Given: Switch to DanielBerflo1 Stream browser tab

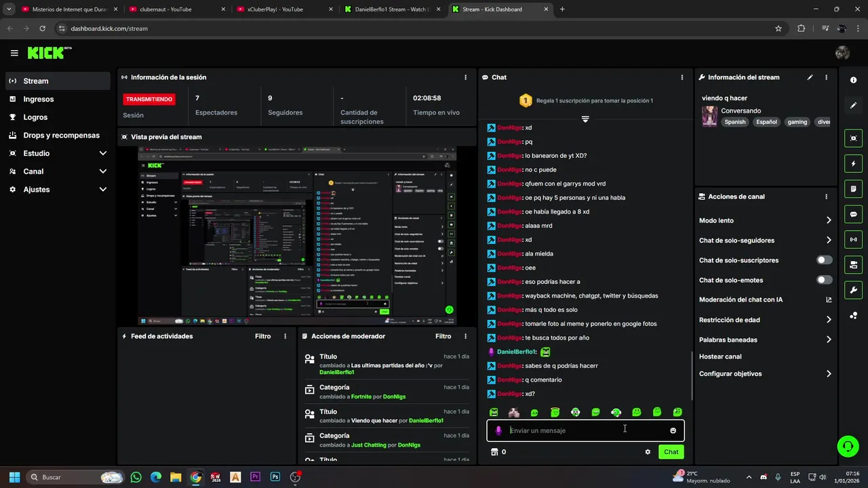Looking at the screenshot, I should (x=391, y=9).
